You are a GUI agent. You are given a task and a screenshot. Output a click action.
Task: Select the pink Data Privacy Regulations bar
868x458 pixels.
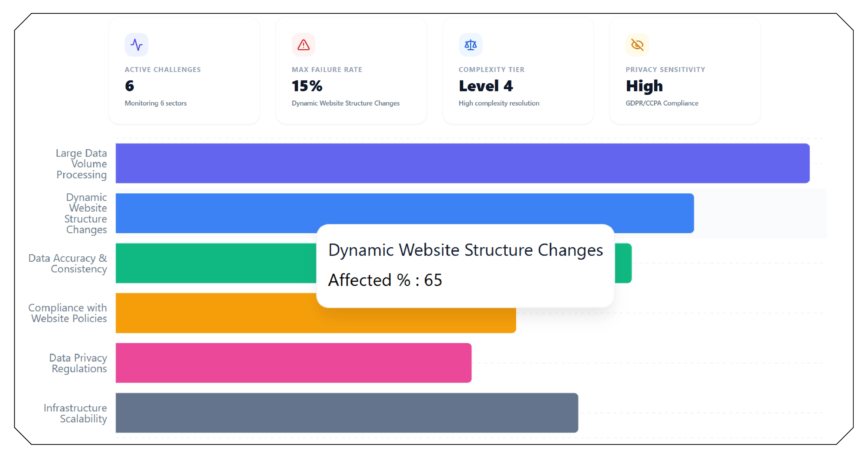point(293,363)
